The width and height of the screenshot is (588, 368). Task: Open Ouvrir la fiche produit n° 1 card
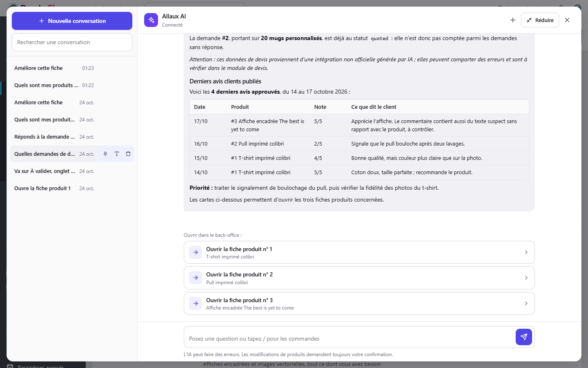point(359,252)
